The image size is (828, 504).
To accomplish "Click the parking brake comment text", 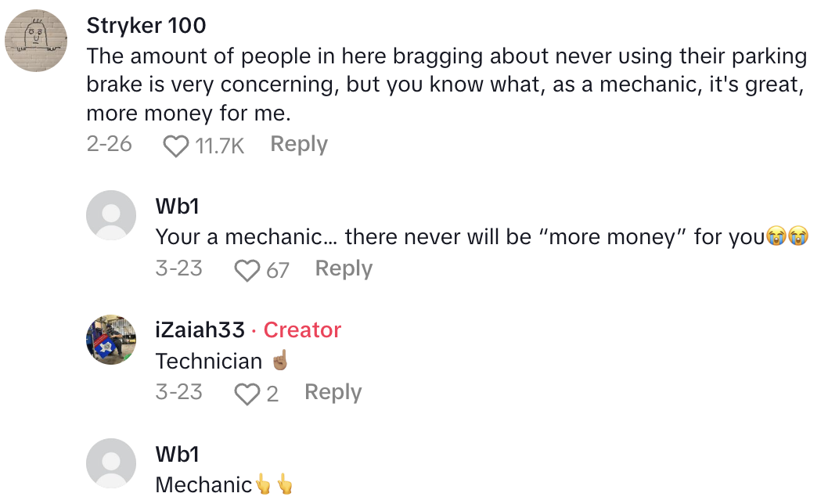I will (x=446, y=85).
